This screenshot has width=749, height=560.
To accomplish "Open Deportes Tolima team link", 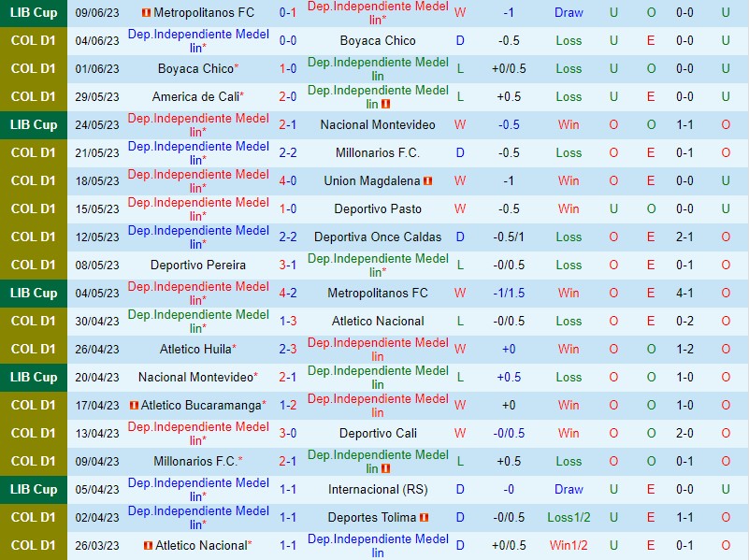I will 372,518.
